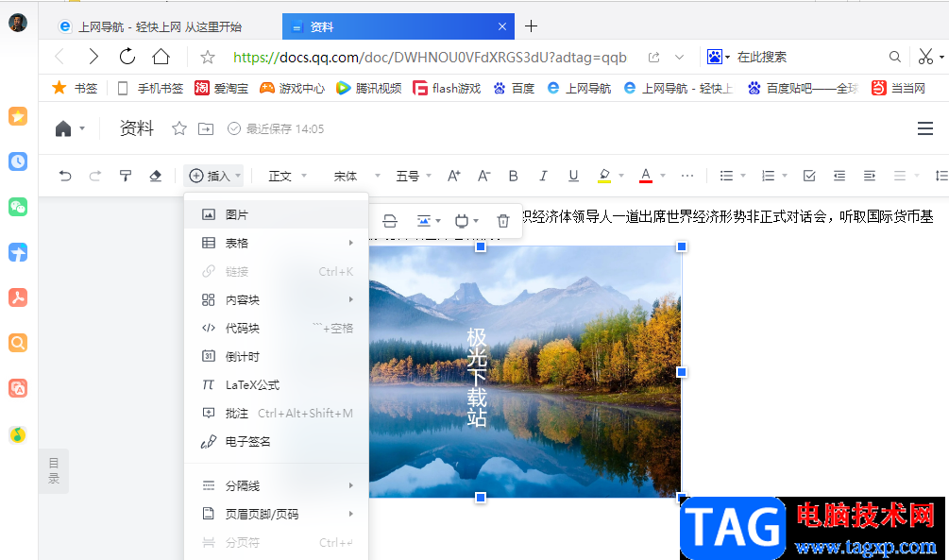Select 电子签名 menu item

(276, 442)
